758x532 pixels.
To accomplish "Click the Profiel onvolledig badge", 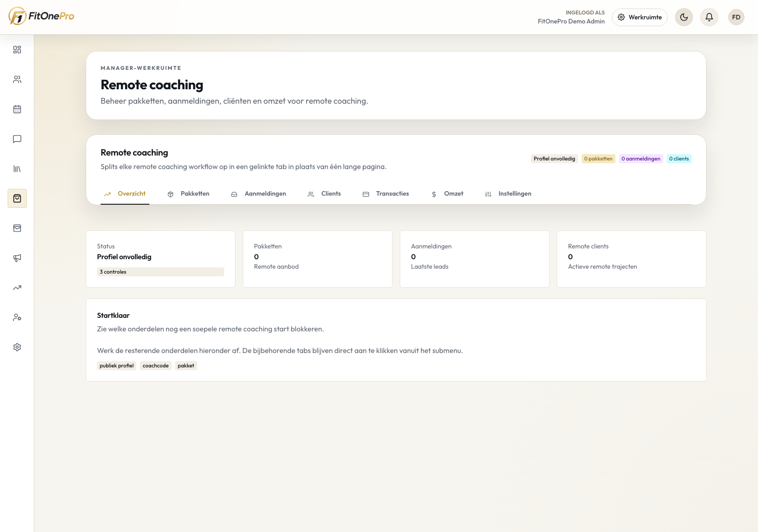I will (554, 159).
